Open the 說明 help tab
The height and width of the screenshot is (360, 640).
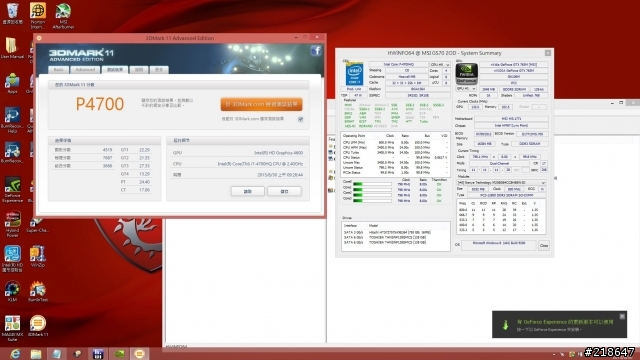pos(139,70)
